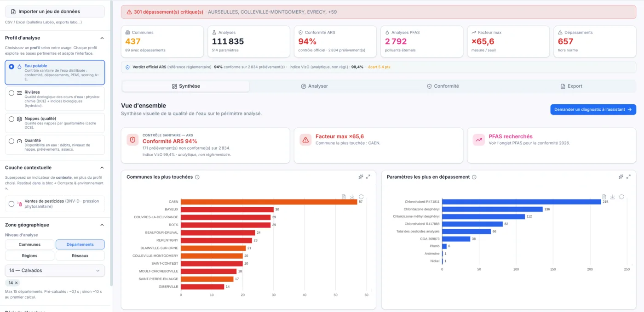Choose the Nappes (qualité) profile radio
Screen dimensions: 644x312
[11, 119]
